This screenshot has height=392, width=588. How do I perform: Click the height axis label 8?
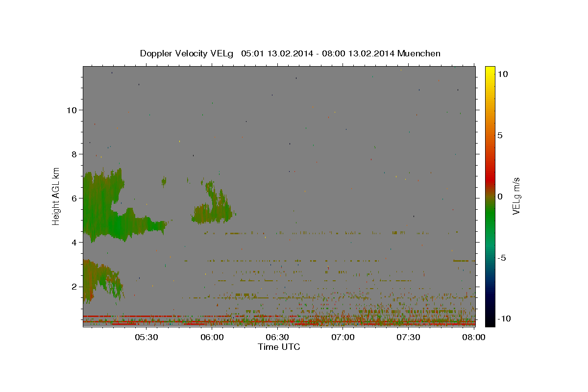click(74, 154)
